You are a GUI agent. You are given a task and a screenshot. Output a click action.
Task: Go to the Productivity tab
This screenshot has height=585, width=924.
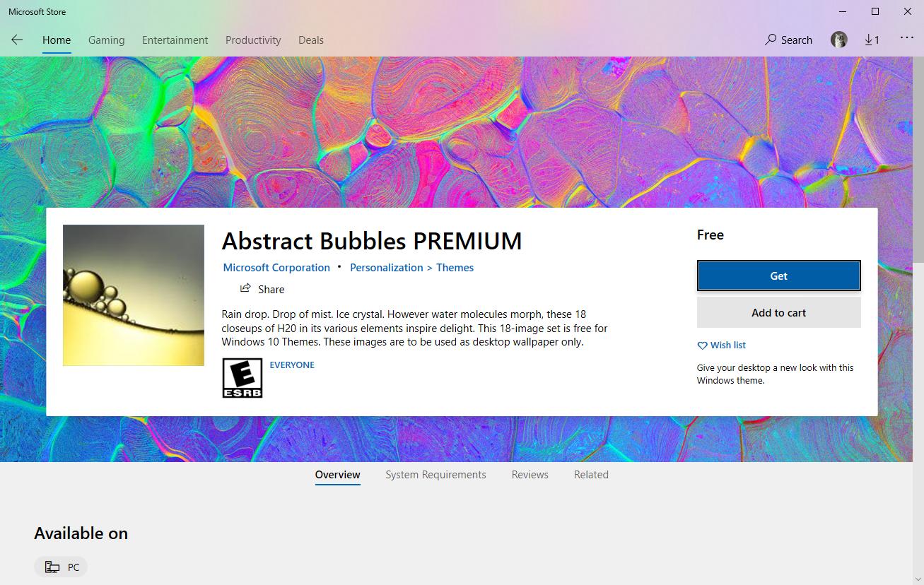click(253, 40)
